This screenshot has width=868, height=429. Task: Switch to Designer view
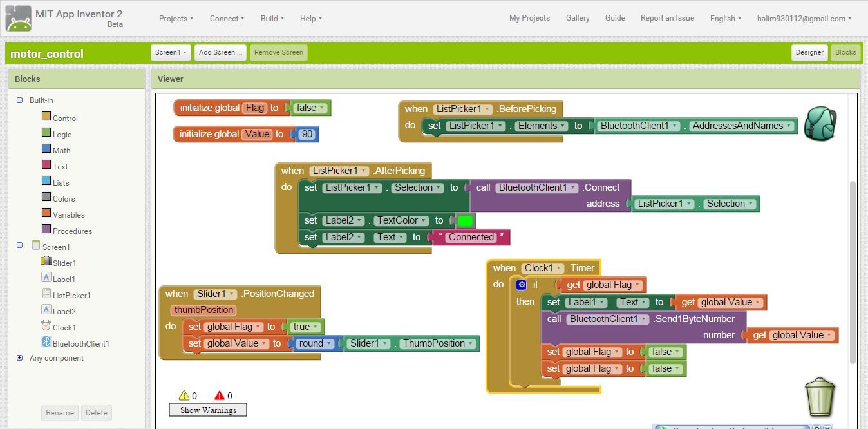point(809,53)
